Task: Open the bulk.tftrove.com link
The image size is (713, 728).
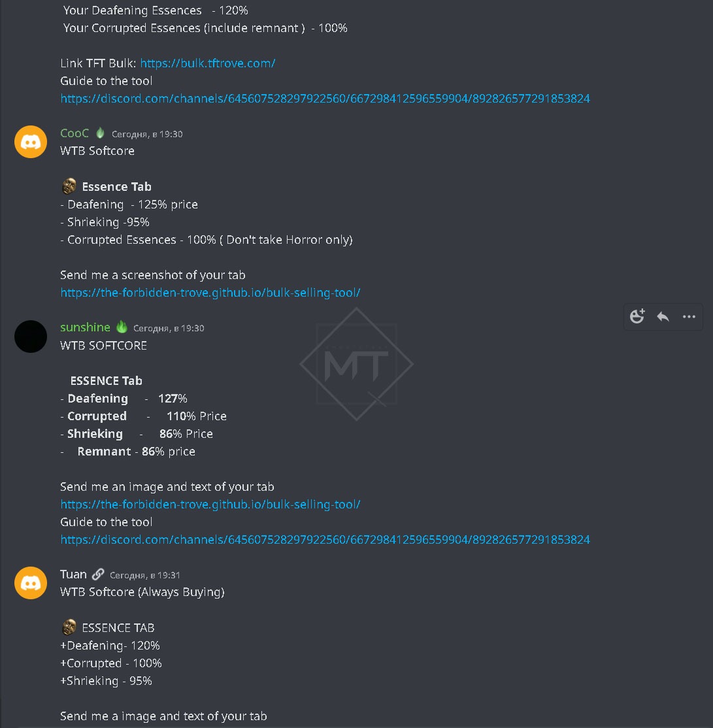Action: (x=208, y=63)
